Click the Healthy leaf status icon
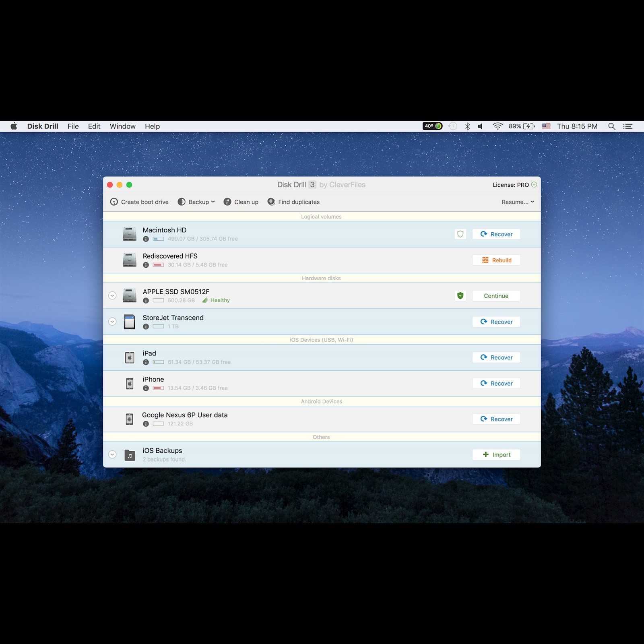This screenshot has width=644, height=644. 205,300
